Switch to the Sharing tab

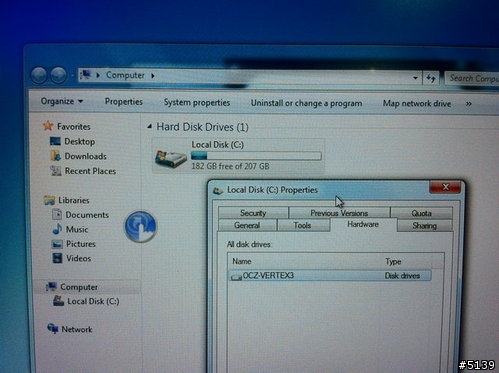pyautogui.click(x=424, y=226)
